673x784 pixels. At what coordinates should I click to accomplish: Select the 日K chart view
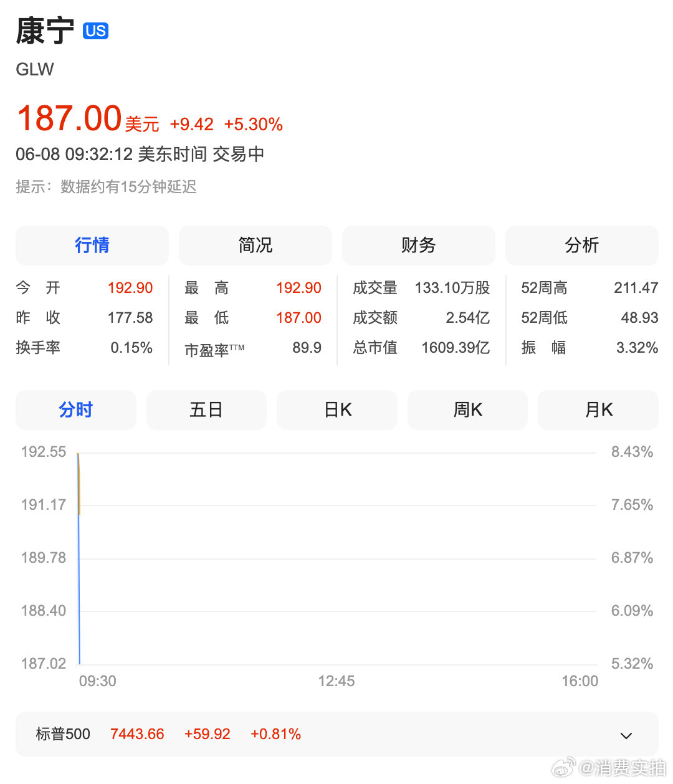coord(337,409)
